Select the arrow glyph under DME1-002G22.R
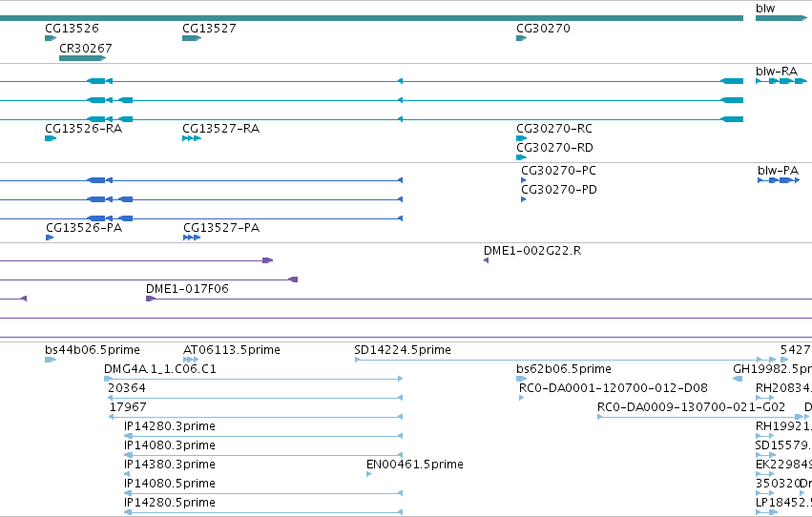 click(486, 260)
